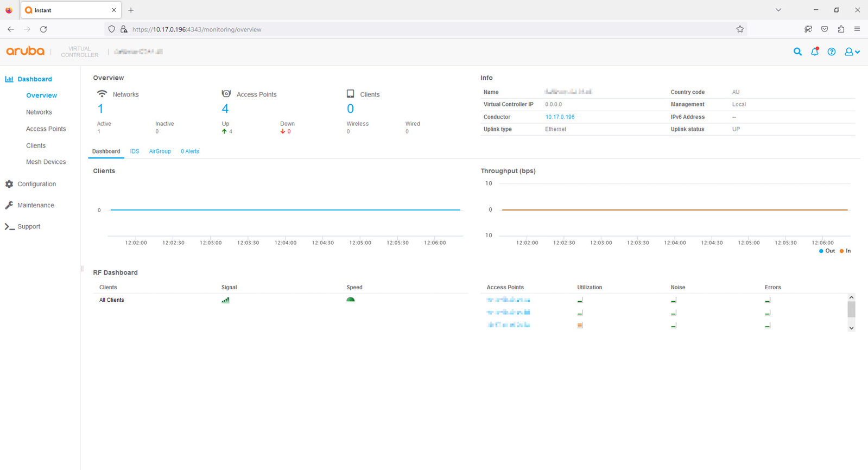This screenshot has height=470, width=868.
Task: Open Networks in the sidebar
Action: point(39,112)
